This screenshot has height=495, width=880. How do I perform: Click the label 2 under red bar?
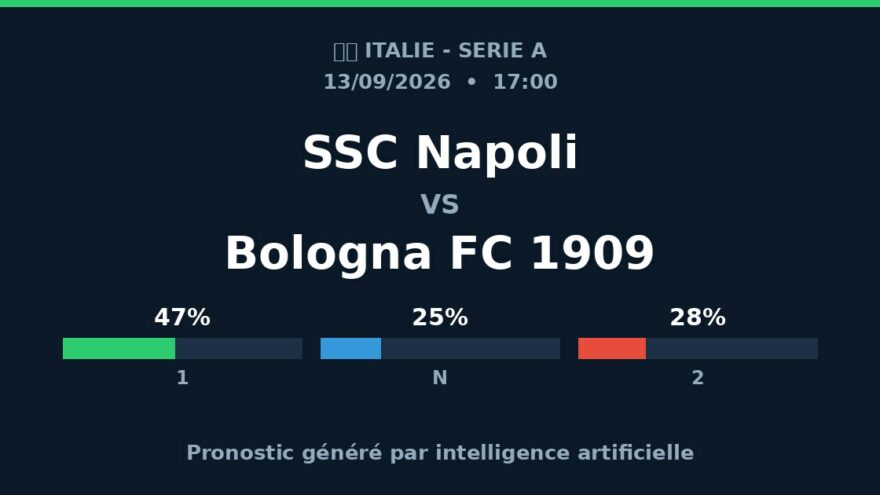[698, 378]
